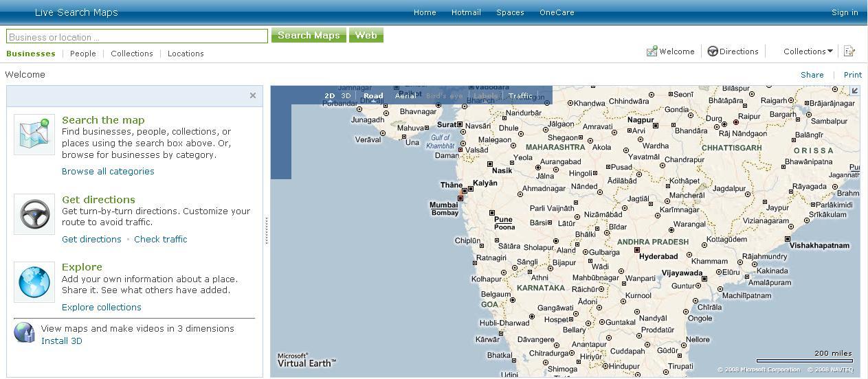The image size is (868, 379).
Task: Click the Explore globe image
Action: click(34, 282)
